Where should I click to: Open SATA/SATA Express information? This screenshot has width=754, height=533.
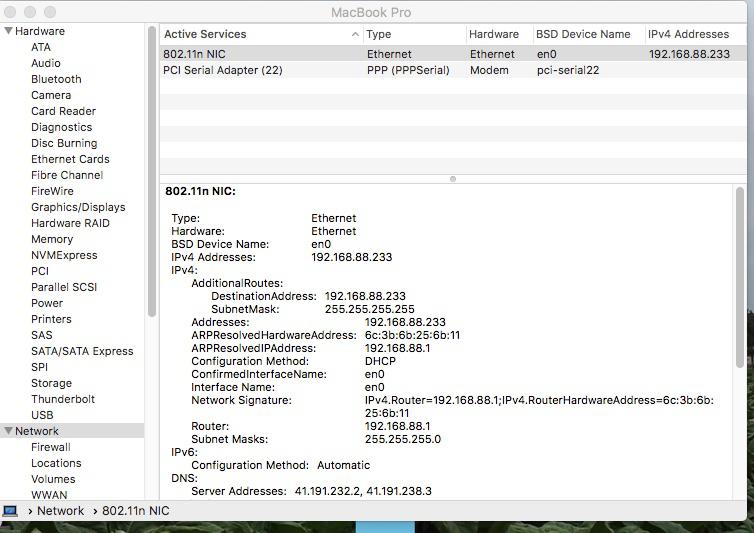82,351
